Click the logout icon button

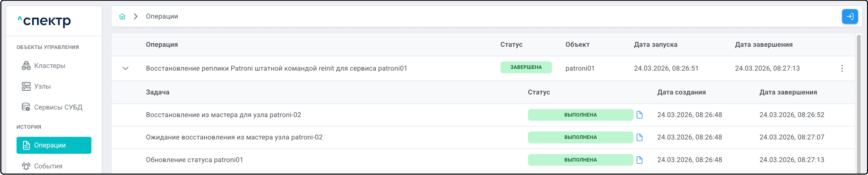tap(850, 17)
